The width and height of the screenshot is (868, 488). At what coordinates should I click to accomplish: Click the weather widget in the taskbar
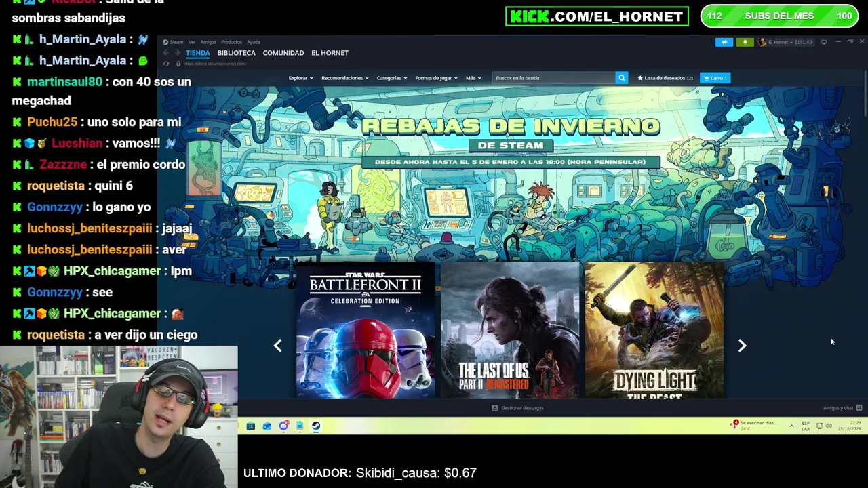754,425
